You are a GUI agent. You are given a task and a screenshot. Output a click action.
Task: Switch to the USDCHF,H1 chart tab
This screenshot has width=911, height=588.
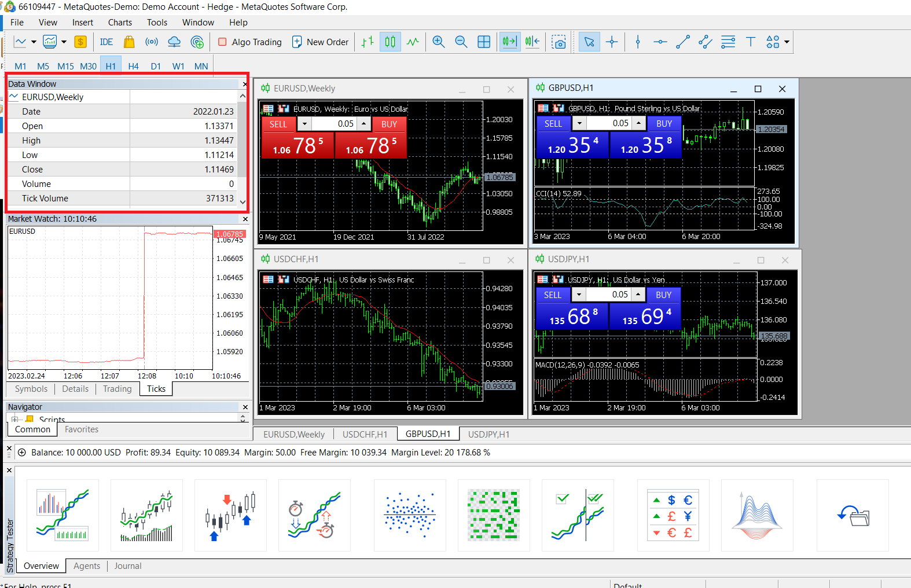(365, 434)
